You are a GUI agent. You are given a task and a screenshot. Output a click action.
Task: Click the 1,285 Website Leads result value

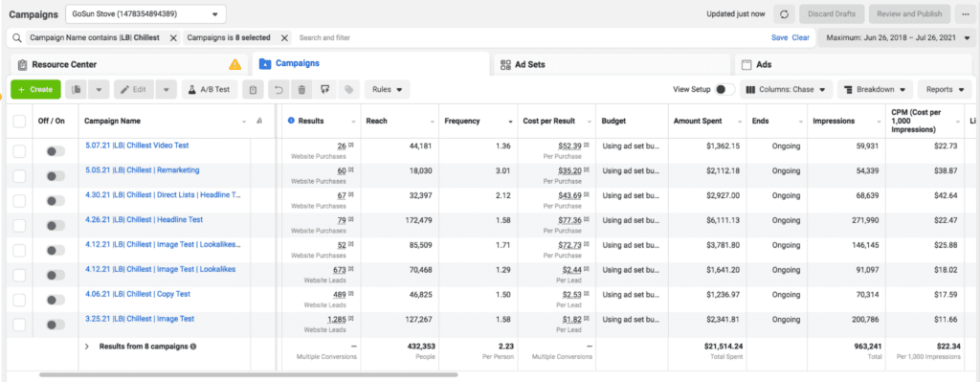(x=337, y=319)
